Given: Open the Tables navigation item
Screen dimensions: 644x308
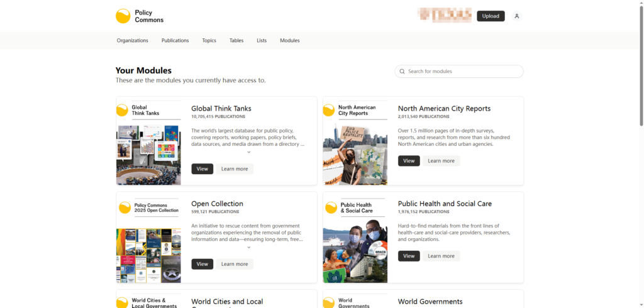Looking at the screenshot, I should (236, 41).
